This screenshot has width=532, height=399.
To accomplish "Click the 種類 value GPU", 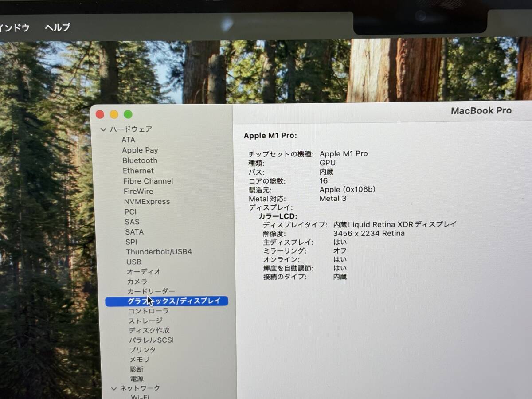I will click(328, 163).
